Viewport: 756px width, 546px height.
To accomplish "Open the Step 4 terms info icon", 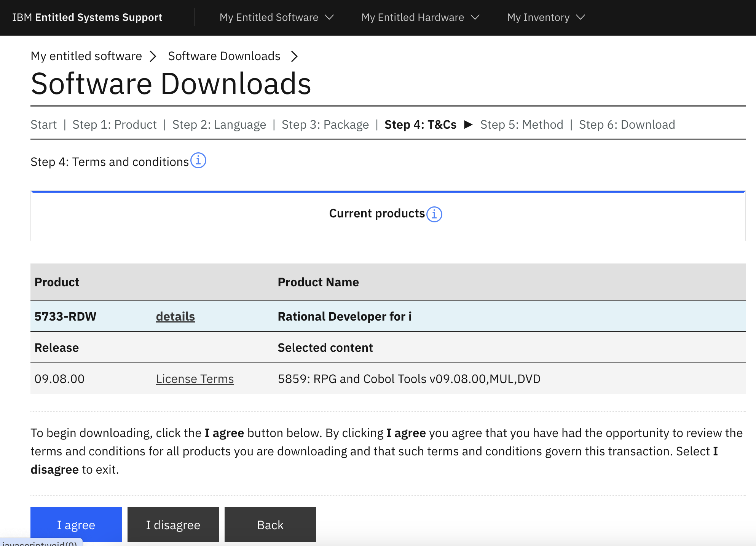I will [198, 161].
